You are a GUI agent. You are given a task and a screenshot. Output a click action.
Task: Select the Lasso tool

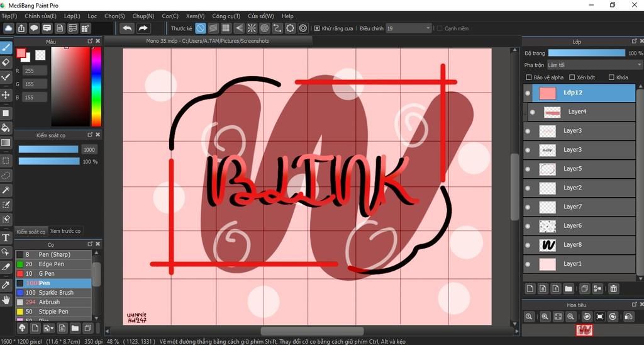(x=6, y=176)
